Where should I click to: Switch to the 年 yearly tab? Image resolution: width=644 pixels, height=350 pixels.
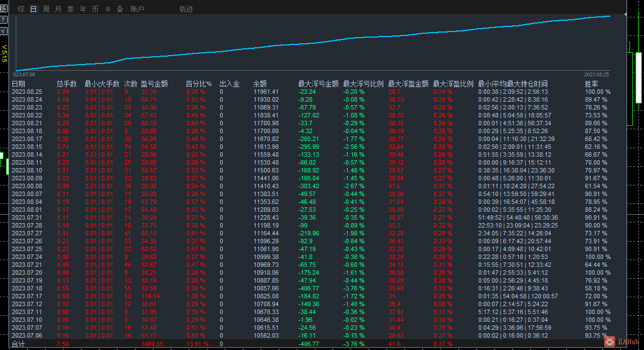tap(83, 9)
